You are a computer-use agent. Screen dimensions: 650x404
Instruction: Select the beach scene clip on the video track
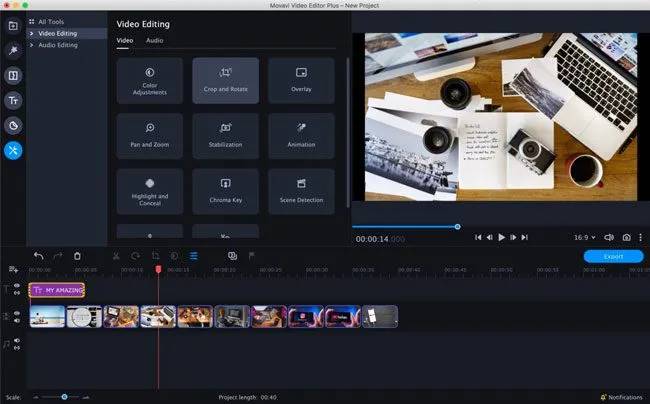[47, 317]
